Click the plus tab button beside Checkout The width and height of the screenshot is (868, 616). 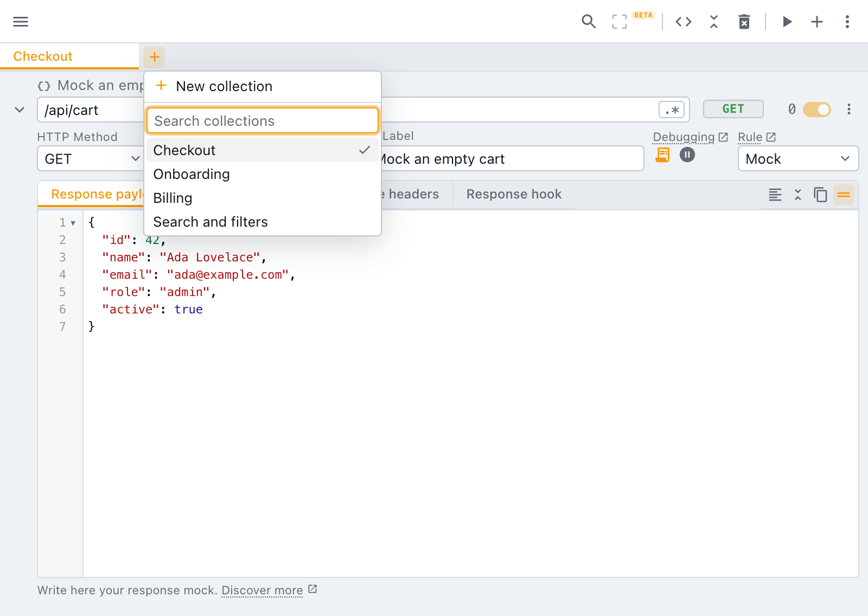(154, 57)
